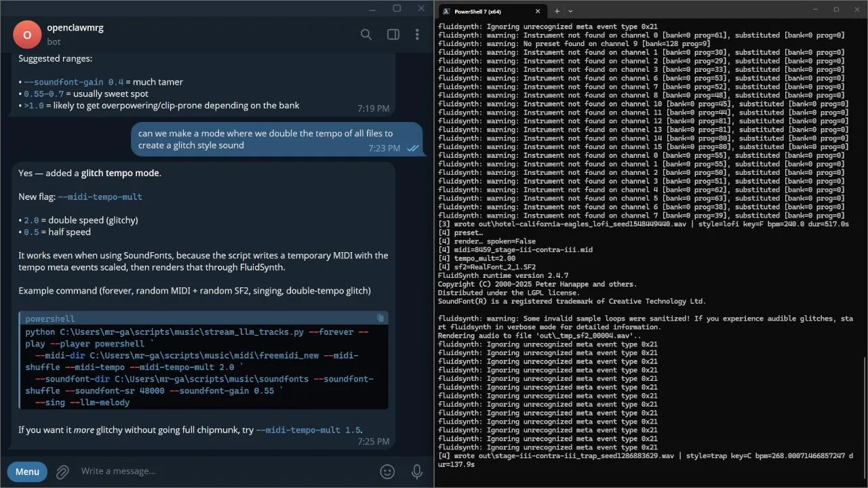Maximize the Telegram window

click(397, 8)
